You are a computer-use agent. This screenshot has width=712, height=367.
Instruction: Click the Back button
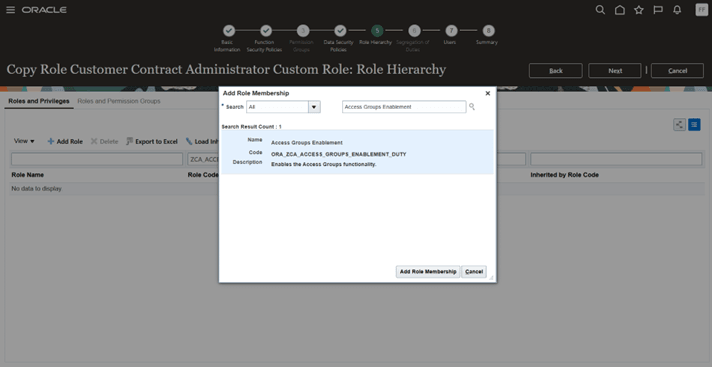[x=556, y=70]
